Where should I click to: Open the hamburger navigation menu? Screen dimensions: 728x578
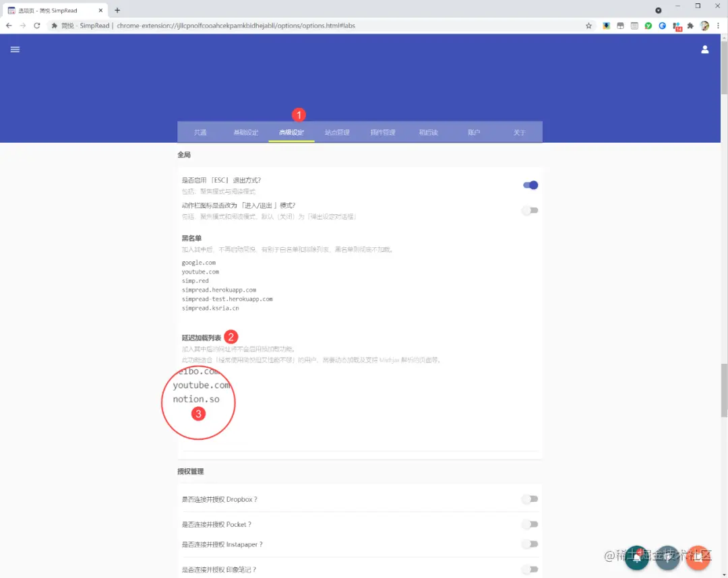15,50
